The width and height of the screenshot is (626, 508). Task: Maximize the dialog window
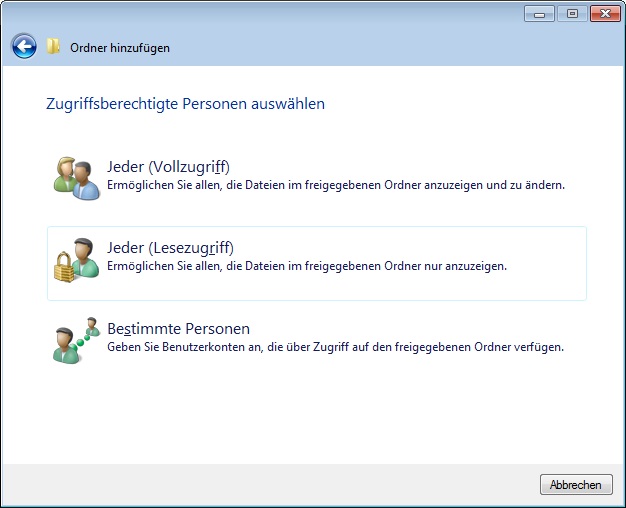coord(572,14)
